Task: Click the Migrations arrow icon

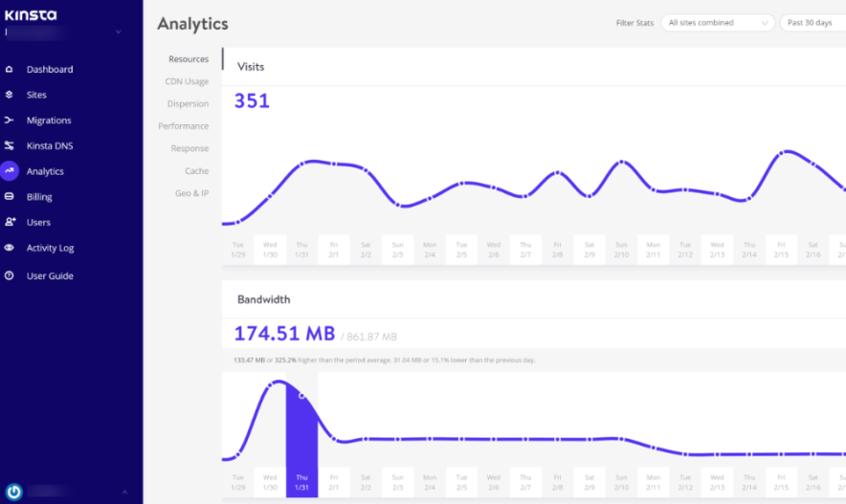Action: pyautogui.click(x=10, y=121)
